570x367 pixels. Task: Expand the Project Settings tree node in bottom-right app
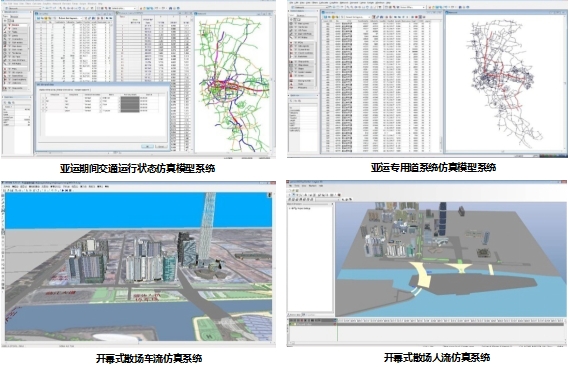click(x=290, y=209)
